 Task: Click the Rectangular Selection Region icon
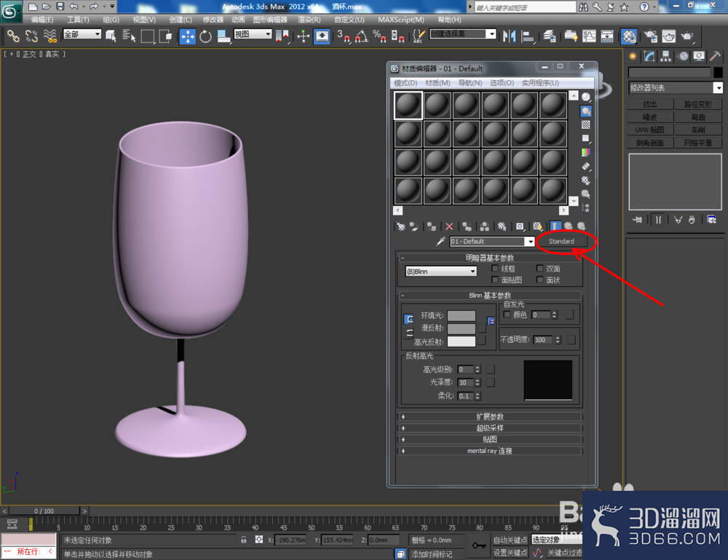pos(147,36)
